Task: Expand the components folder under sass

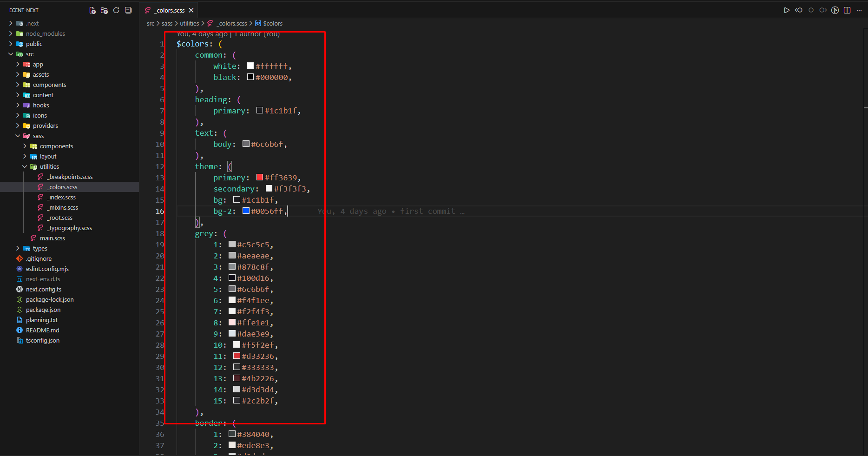Action: 56,146
